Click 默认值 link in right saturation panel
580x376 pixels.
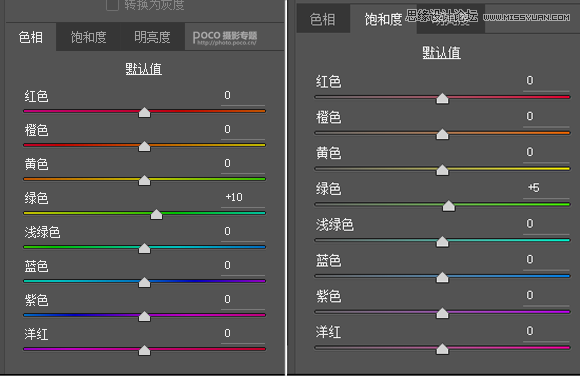click(442, 53)
